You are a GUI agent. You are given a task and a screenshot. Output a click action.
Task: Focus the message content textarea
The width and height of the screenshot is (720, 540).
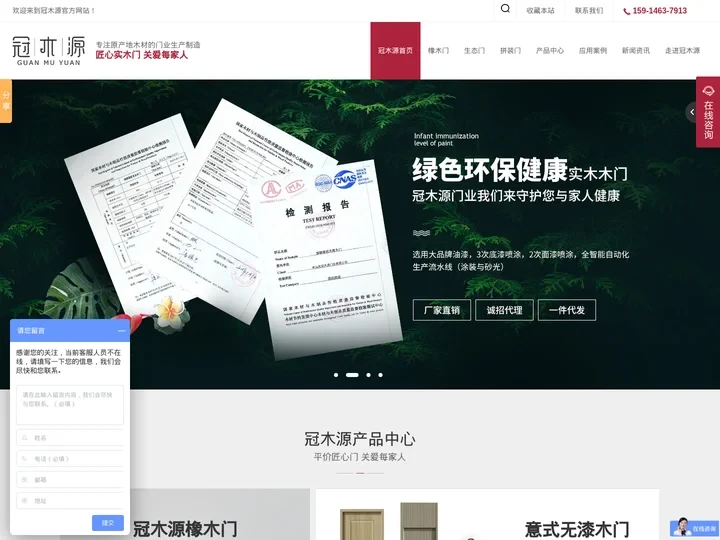[70, 405]
